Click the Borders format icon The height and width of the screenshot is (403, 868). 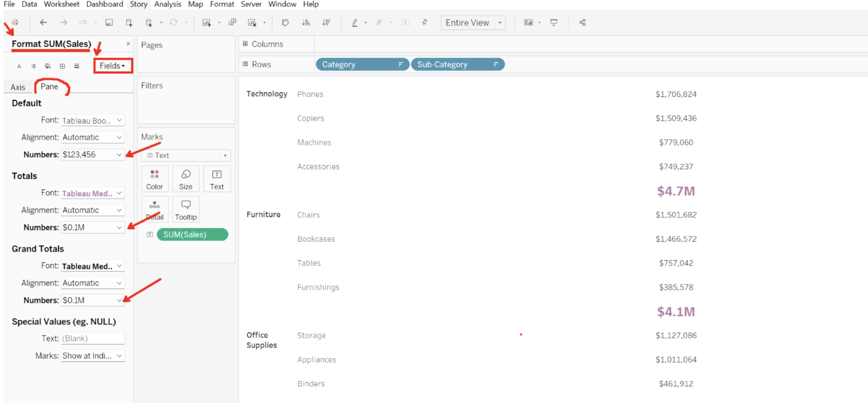(x=62, y=66)
